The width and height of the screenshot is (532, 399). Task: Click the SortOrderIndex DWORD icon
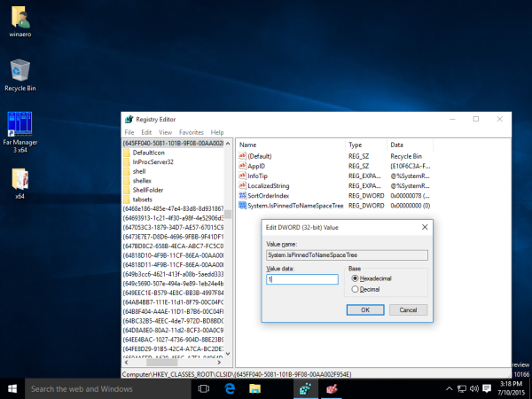click(x=242, y=195)
